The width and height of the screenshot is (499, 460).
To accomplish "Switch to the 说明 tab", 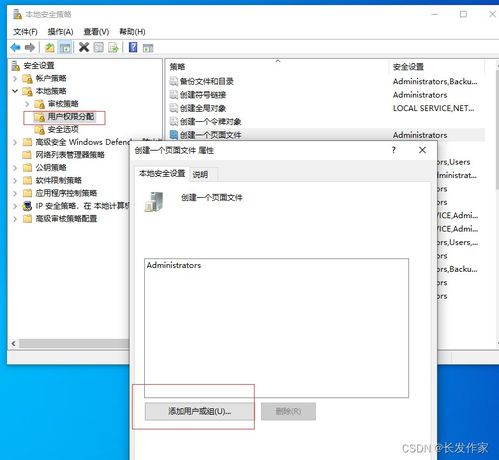I will [x=200, y=174].
